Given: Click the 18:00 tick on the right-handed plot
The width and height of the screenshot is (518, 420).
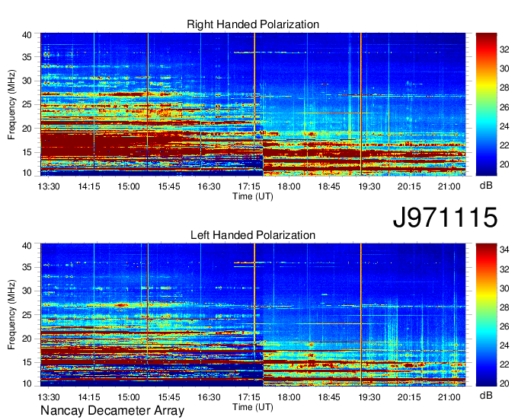Looking at the screenshot, I should point(289,186).
